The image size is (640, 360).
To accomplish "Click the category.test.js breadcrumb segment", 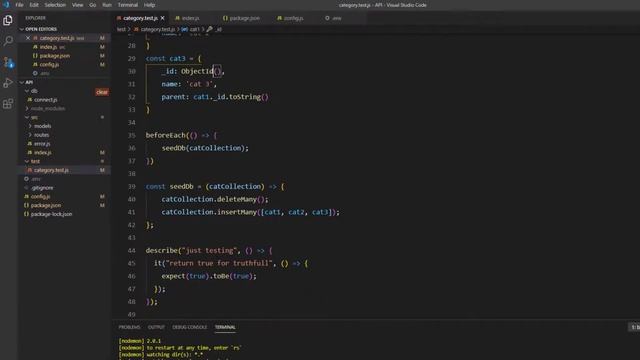I will click(x=158, y=29).
